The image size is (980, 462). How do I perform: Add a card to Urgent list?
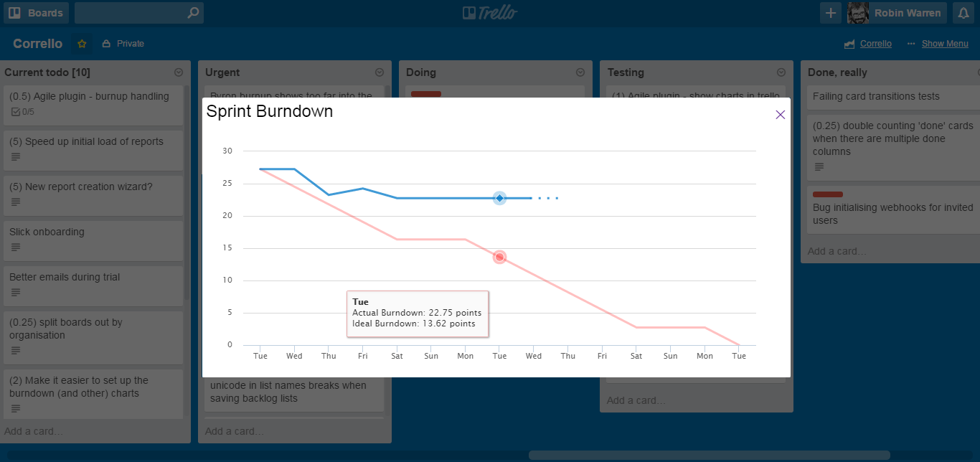click(x=234, y=431)
